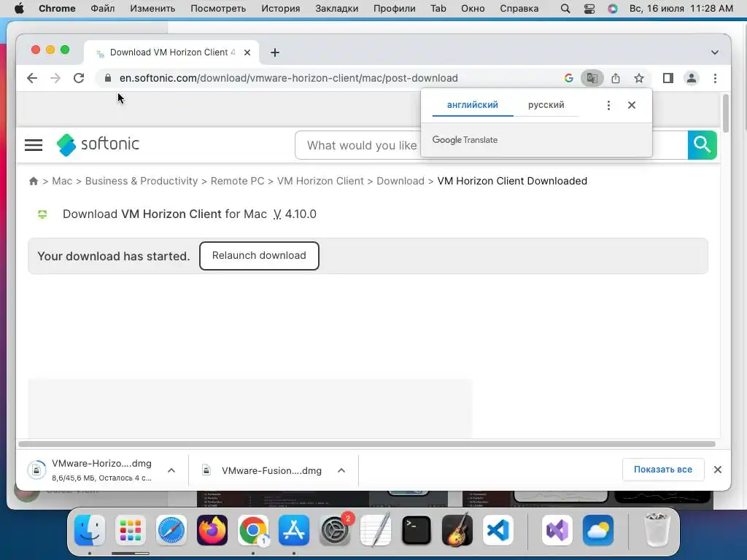Click the forward navigation arrow
Screen dimensions: 747x560
point(55,78)
